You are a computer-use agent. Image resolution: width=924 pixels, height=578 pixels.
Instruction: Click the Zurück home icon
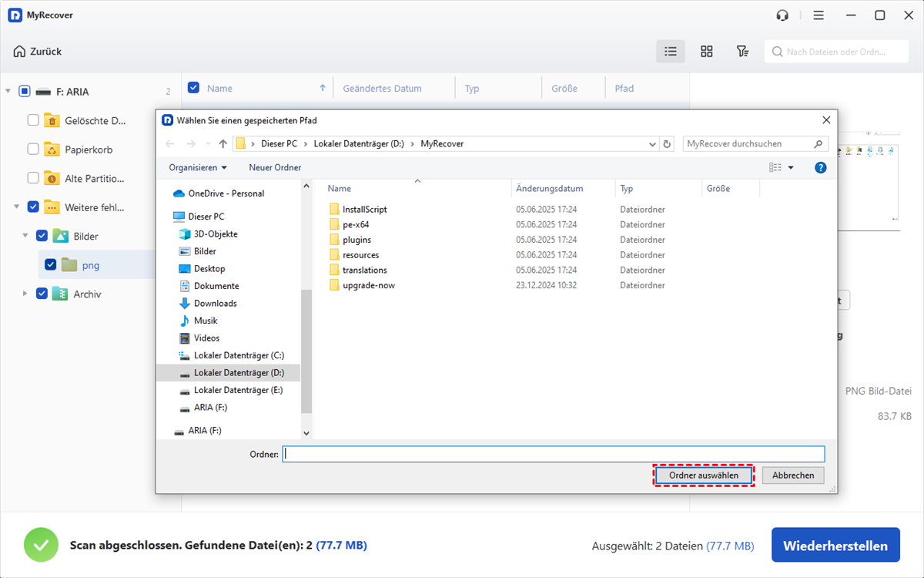click(x=19, y=52)
